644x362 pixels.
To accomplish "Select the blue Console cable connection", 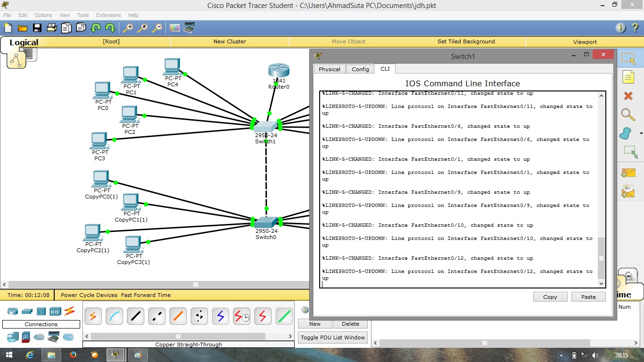I will [x=114, y=316].
